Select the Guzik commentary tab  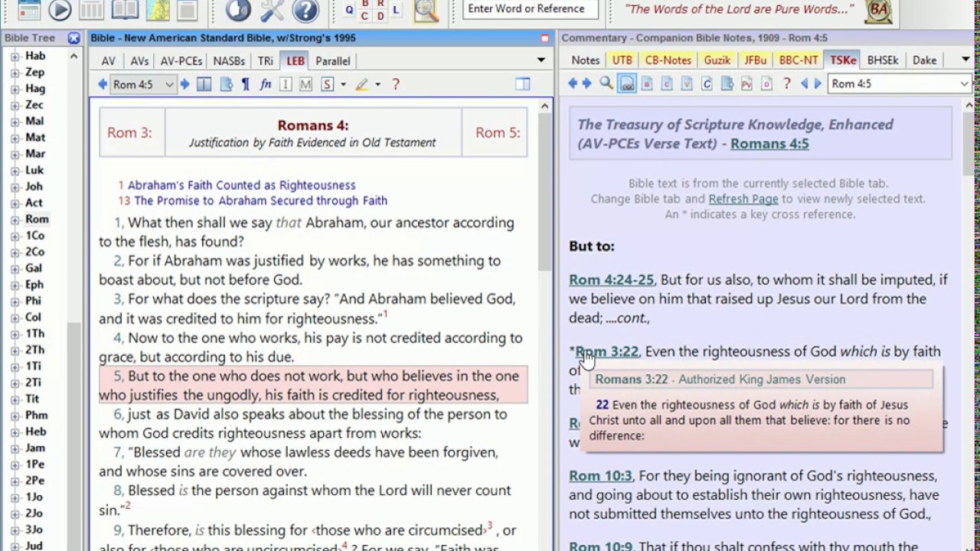(x=717, y=60)
